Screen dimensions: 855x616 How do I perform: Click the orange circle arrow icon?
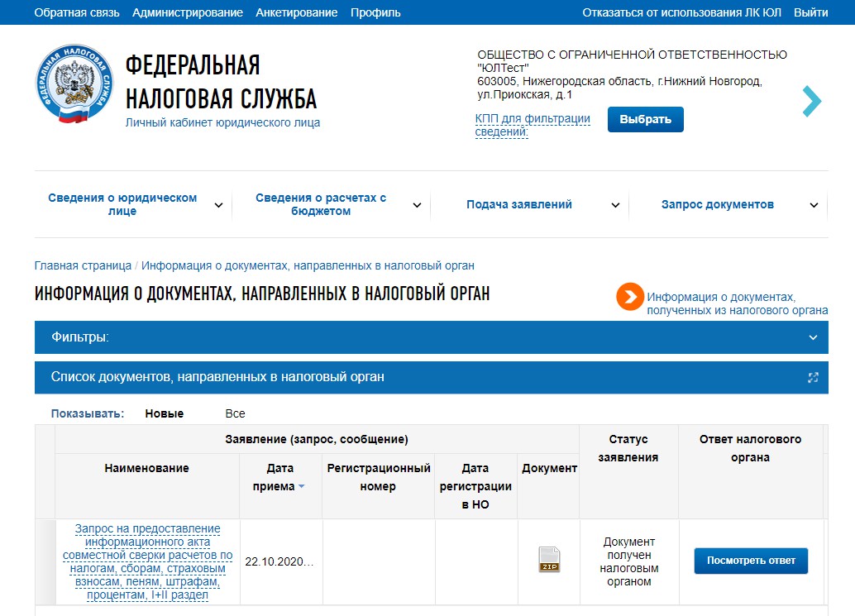(x=630, y=297)
